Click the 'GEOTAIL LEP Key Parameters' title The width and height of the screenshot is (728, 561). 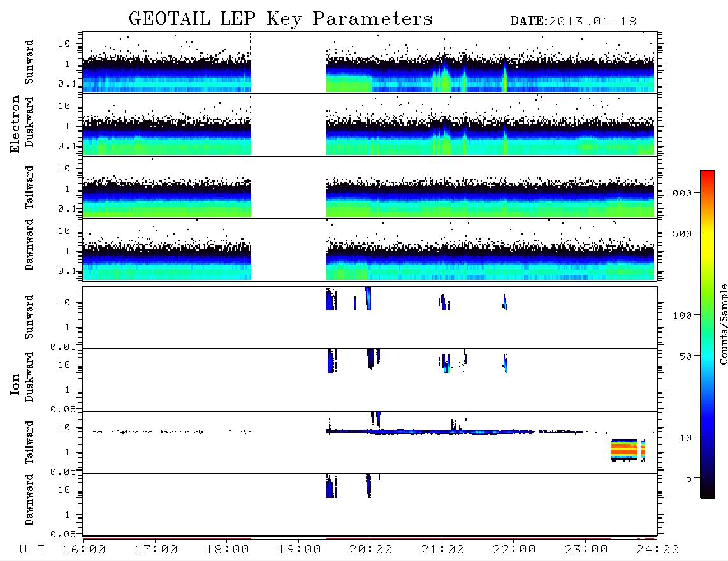(280, 19)
